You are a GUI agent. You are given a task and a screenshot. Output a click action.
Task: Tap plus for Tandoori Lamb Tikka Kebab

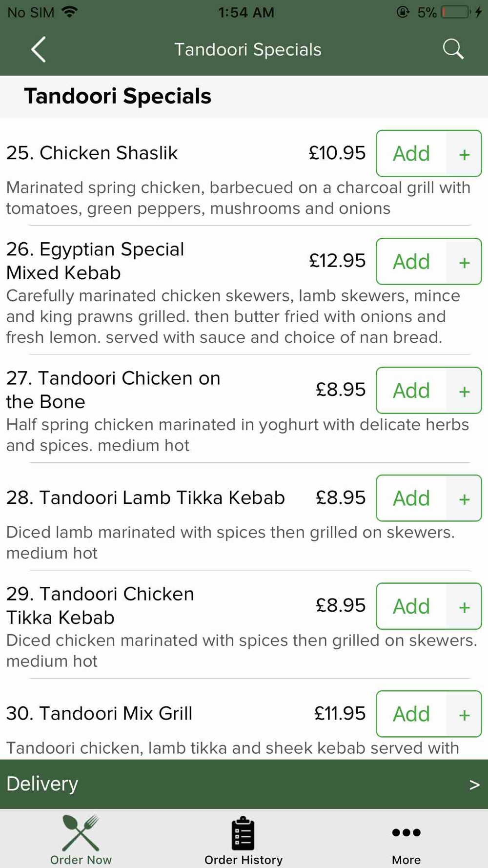464,498
